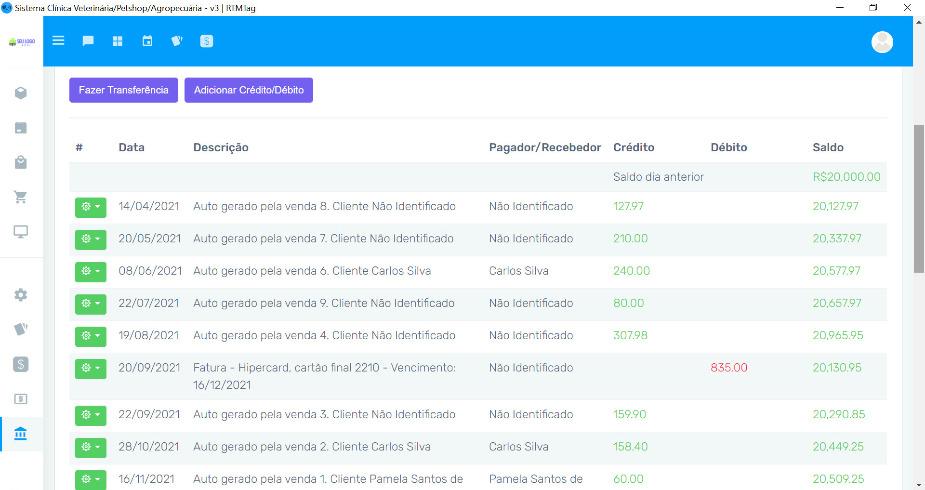The height and width of the screenshot is (490, 925).
Task: Open the calendar icon in top bar
Action: pyautogui.click(x=147, y=41)
